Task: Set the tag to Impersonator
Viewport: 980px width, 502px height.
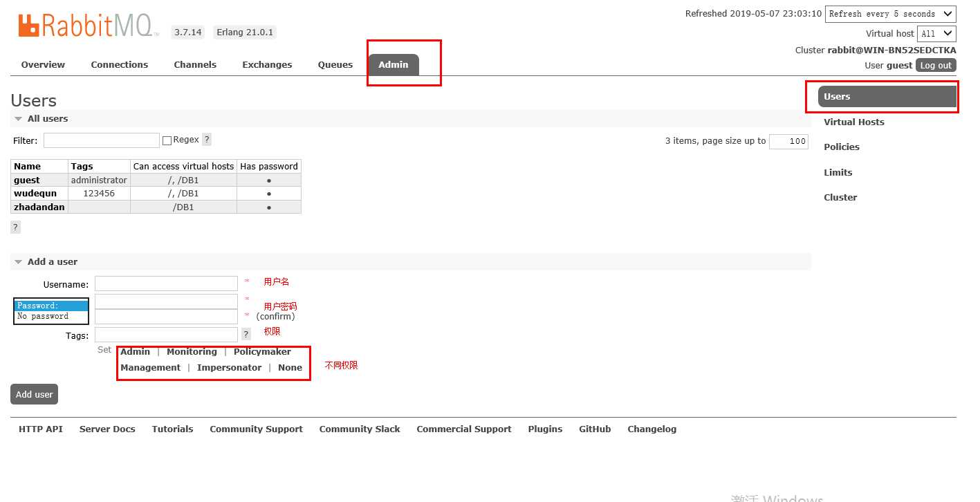Action: [229, 368]
